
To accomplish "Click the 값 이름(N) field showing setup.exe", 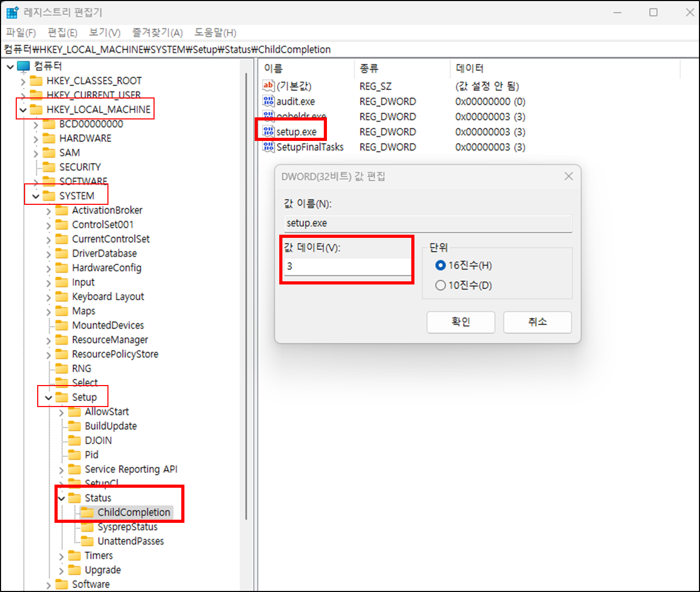I will (428, 223).
